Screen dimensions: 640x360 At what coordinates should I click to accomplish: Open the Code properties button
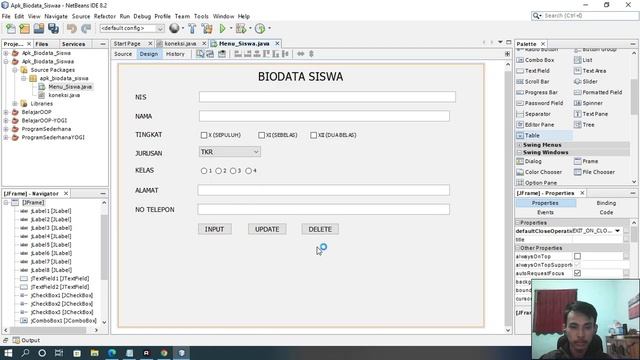606,212
